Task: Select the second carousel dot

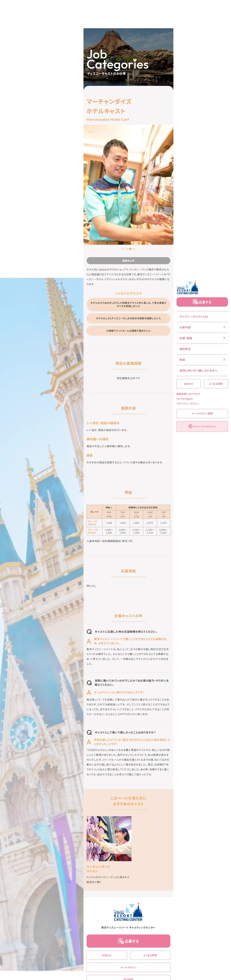Action: (x=127, y=249)
